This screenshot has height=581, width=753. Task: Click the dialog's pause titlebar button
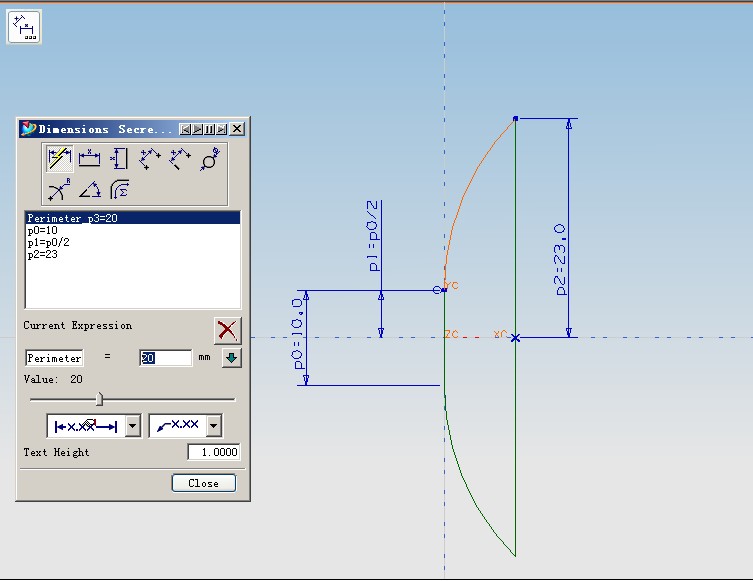click(210, 129)
